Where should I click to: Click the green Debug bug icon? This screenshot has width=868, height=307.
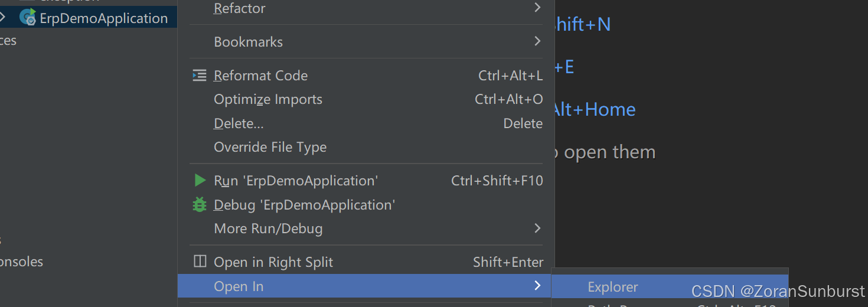(200, 205)
